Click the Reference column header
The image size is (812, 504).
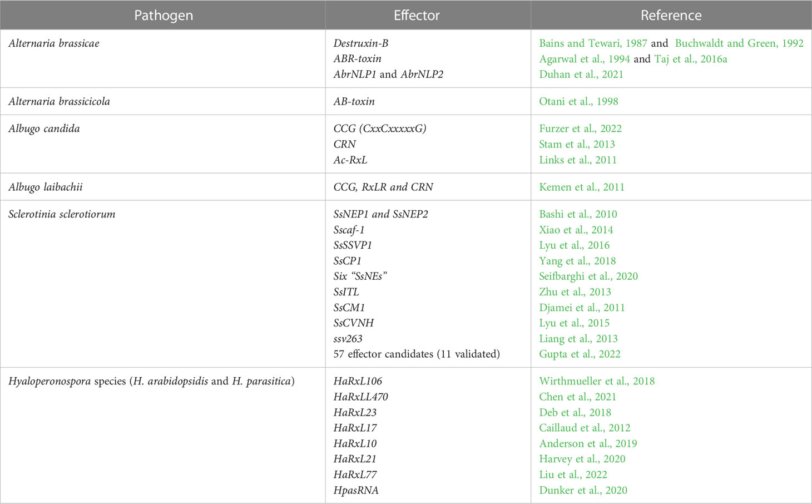671,15
